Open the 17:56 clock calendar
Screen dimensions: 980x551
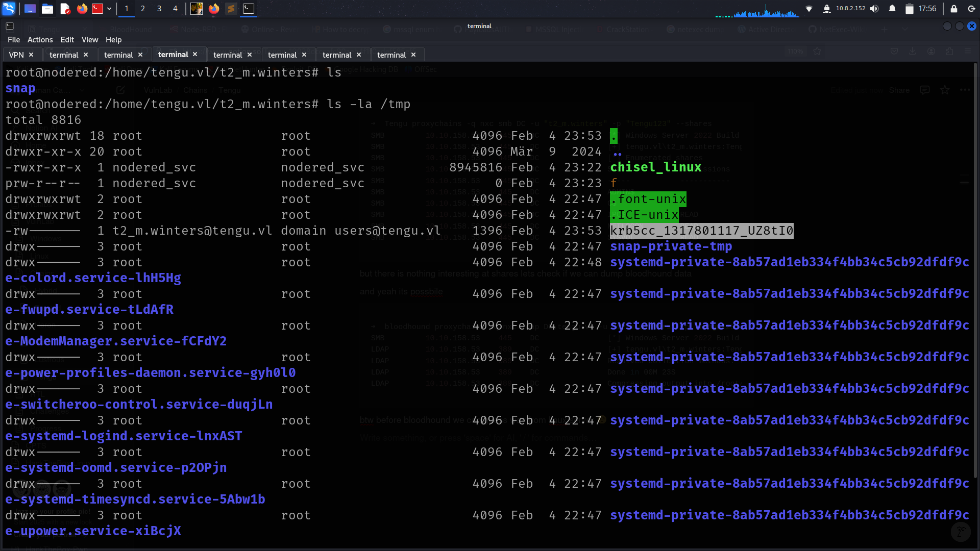(927, 9)
